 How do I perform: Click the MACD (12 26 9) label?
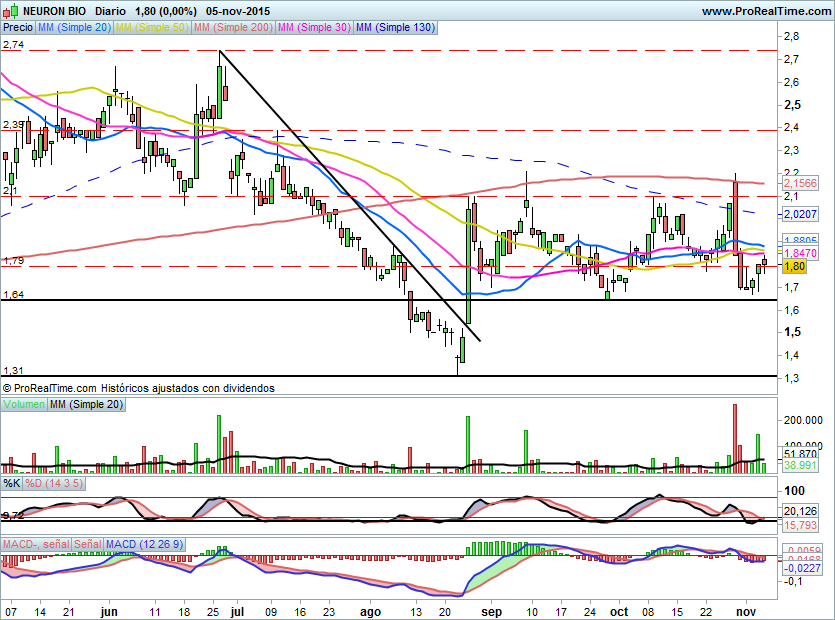(x=147, y=544)
